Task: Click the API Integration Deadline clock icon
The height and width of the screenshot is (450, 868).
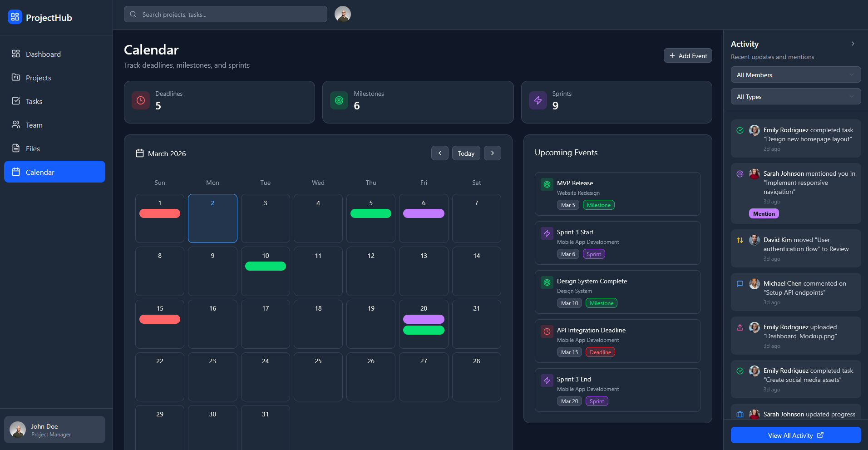Action: click(x=547, y=331)
